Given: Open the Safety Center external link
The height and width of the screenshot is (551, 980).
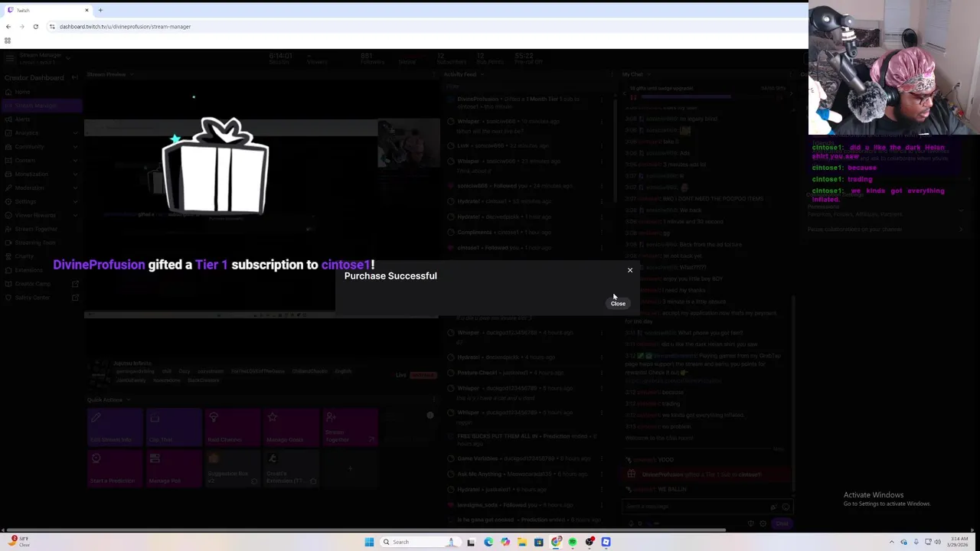Looking at the screenshot, I should pos(42,298).
